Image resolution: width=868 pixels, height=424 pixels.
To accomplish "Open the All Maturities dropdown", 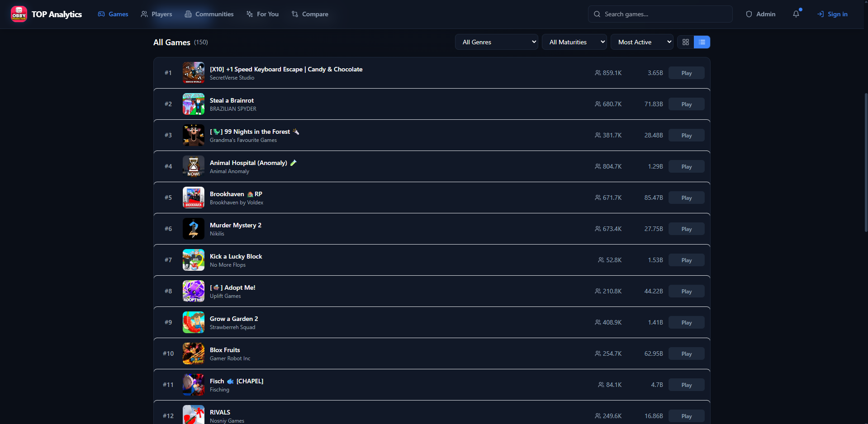I will (574, 42).
